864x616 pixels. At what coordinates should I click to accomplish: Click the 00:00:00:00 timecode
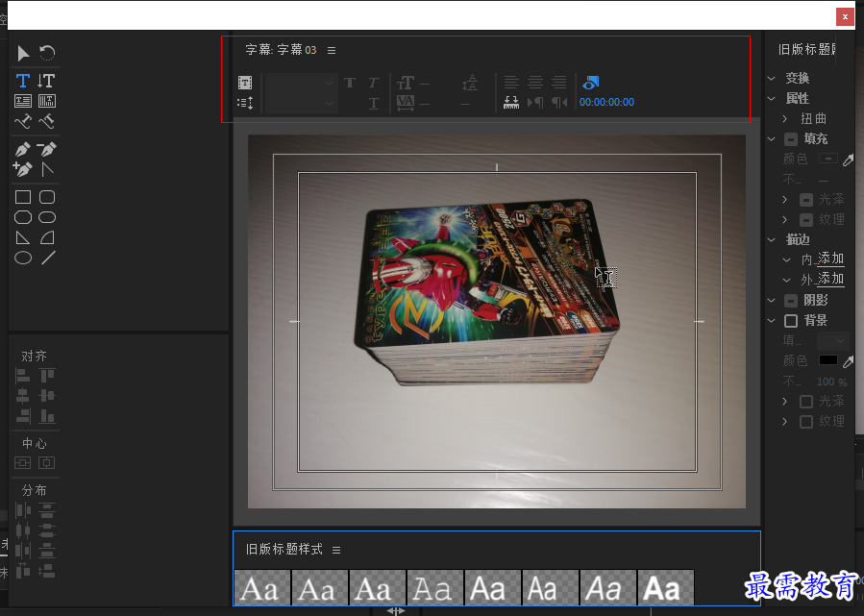tap(606, 103)
